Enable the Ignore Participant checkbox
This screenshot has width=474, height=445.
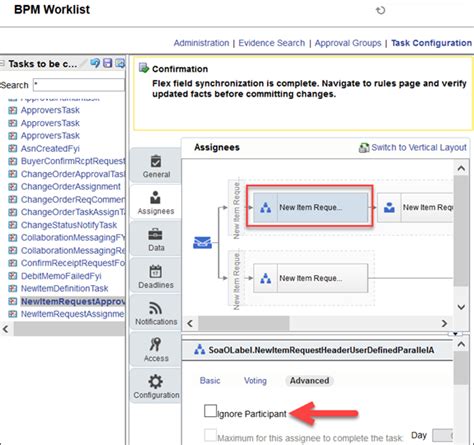pos(210,411)
